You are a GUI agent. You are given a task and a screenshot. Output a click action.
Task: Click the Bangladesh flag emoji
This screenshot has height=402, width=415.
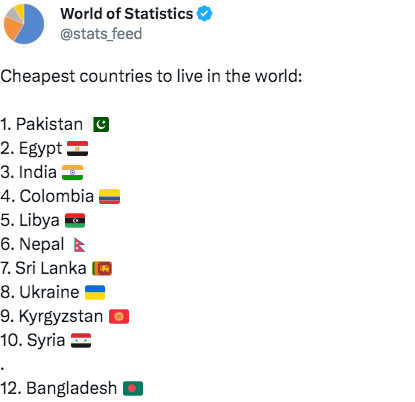[x=133, y=388]
